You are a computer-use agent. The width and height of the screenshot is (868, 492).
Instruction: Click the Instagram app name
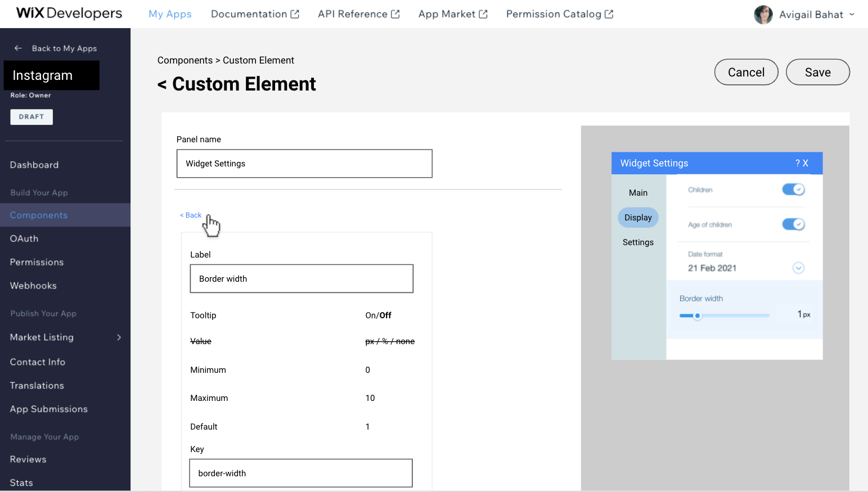pos(43,75)
